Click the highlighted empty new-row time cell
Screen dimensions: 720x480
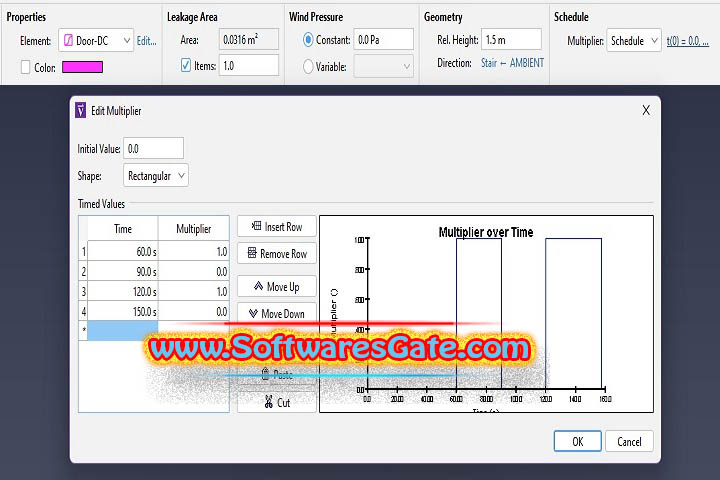[123, 330]
